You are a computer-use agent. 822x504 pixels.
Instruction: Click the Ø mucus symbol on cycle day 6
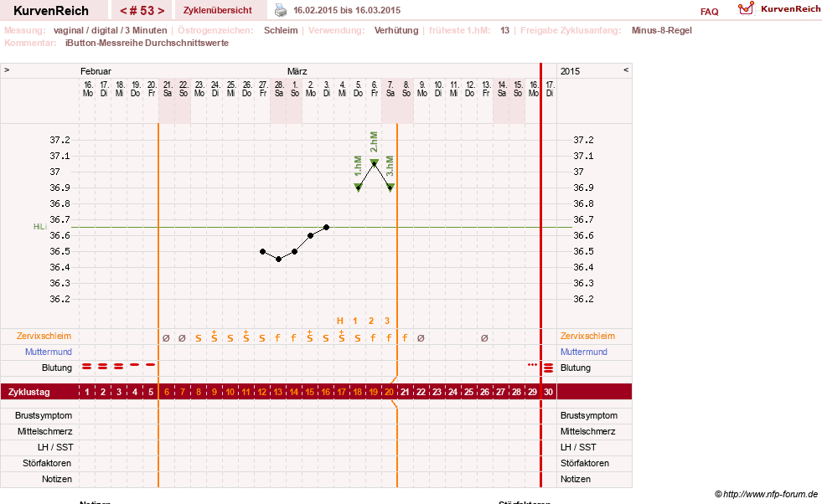tap(166, 338)
